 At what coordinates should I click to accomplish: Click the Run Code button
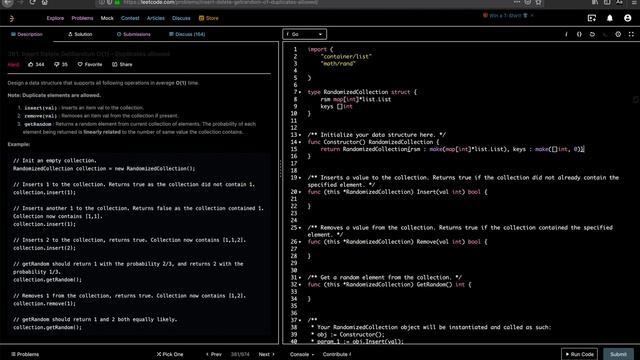pos(580,354)
